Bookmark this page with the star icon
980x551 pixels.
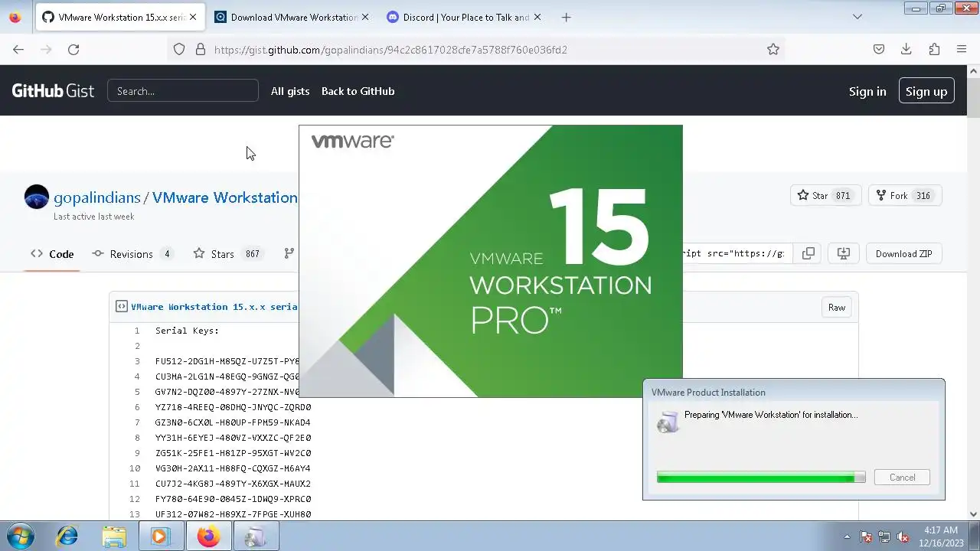773,49
